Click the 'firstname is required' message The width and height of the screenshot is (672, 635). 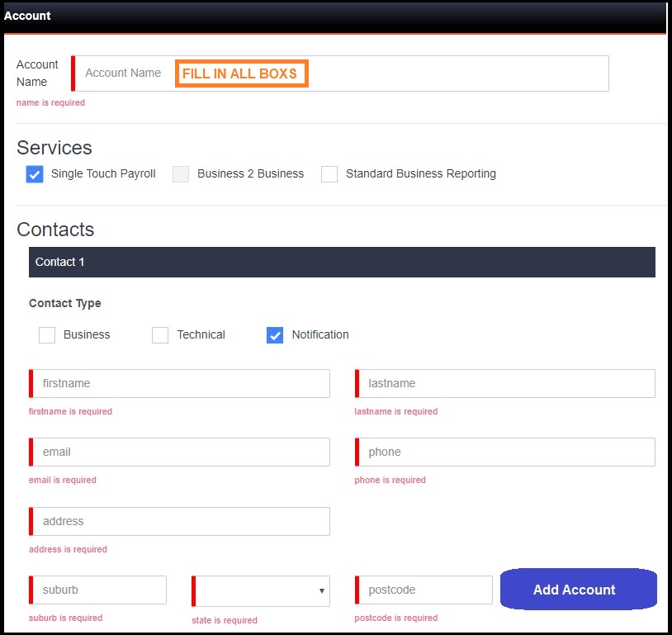(70, 411)
